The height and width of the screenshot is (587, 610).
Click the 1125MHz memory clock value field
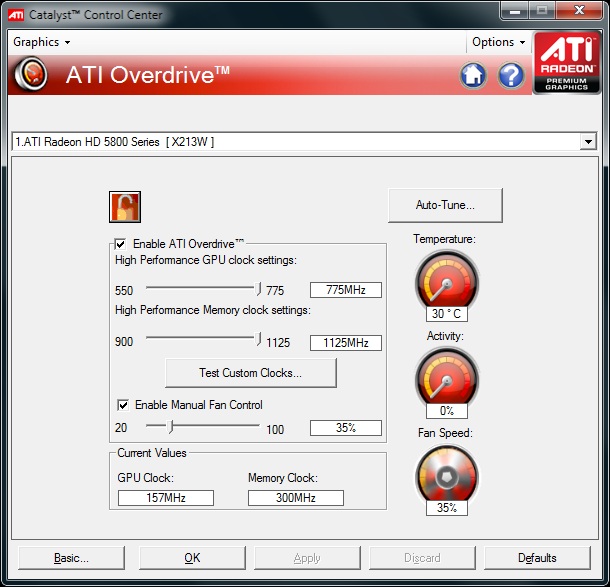(345, 343)
